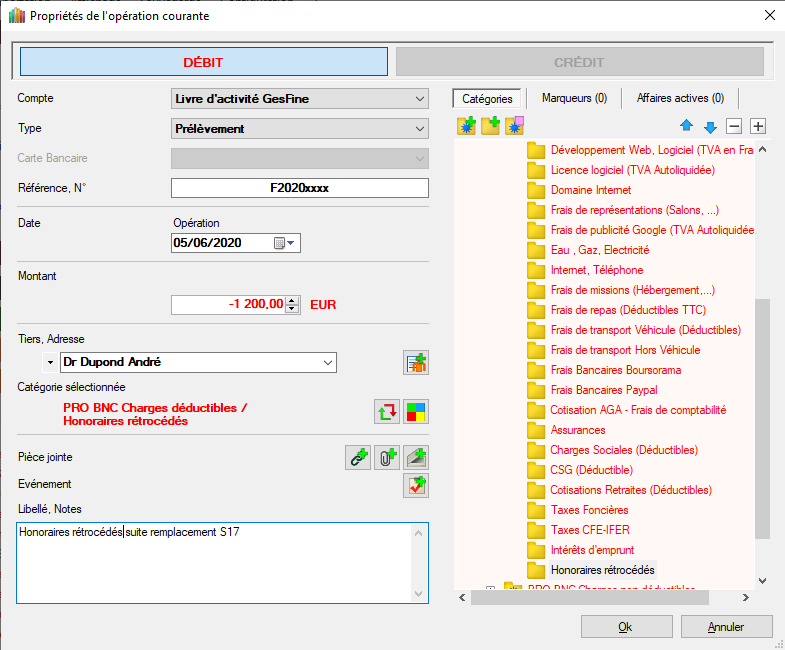
Task: Open the Type dropdown set to Prélèvement
Action: [300, 128]
